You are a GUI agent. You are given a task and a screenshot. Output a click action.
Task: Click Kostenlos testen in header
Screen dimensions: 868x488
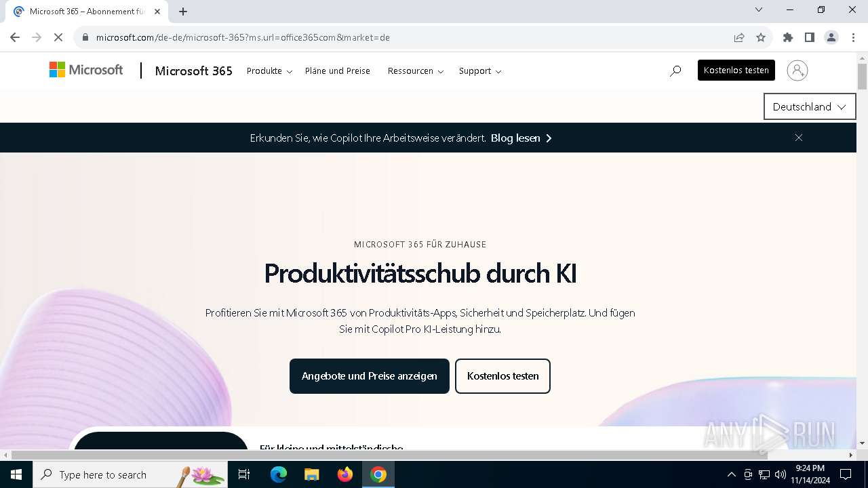[x=736, y=70]
